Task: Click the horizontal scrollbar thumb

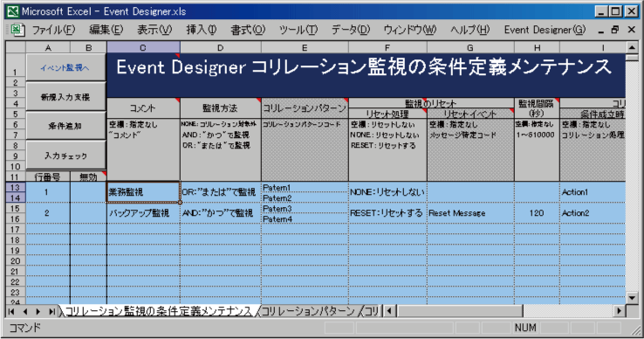Action: point(459,311)
